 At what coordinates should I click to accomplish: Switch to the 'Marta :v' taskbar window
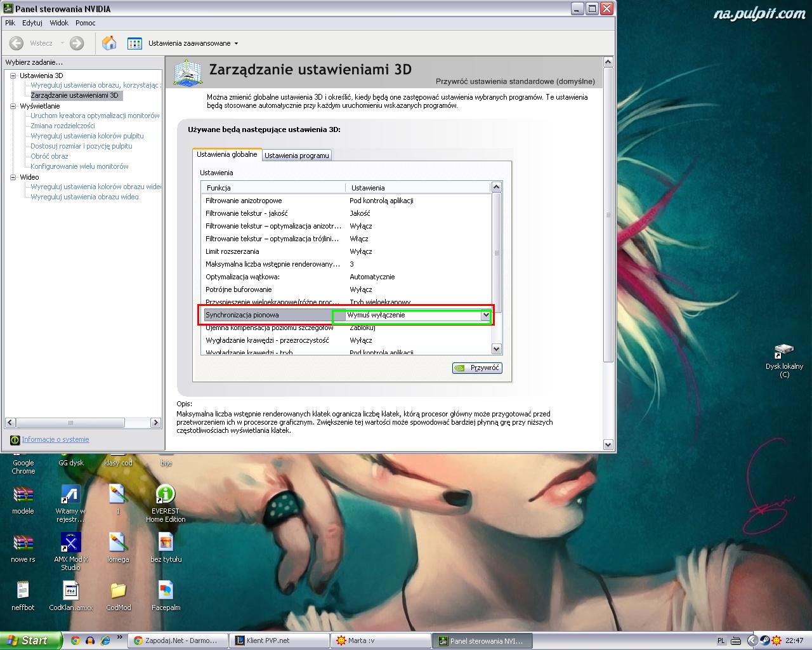[380, 640]
